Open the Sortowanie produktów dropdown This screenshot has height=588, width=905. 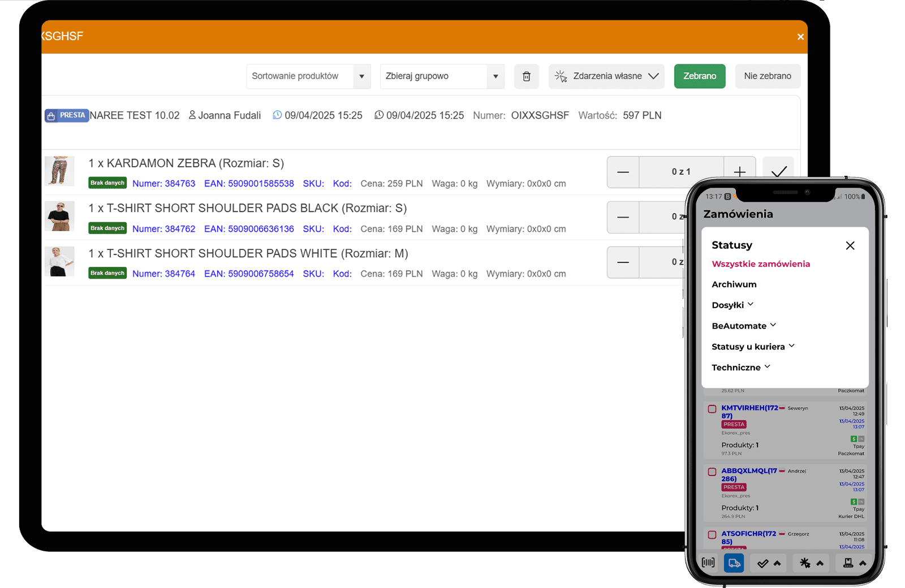[x=308, y=76]
